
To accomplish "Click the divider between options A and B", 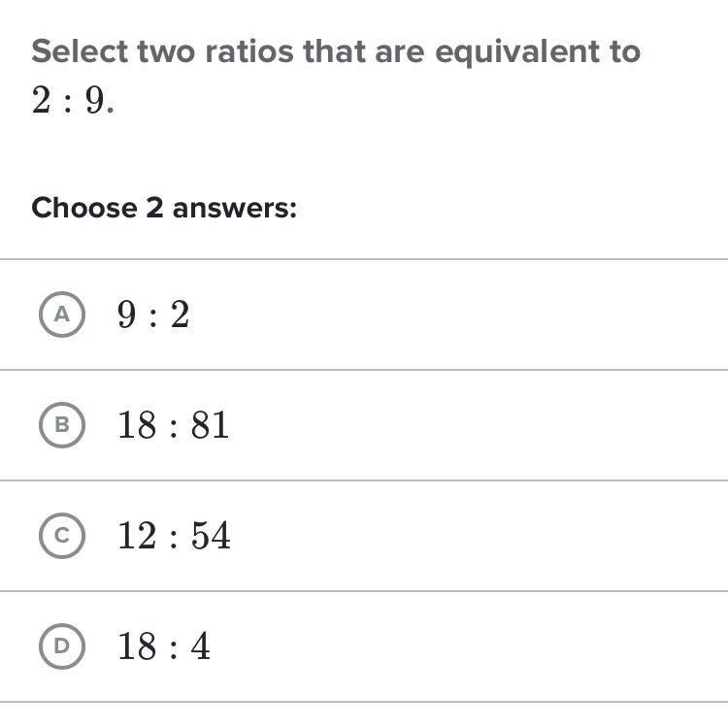I will (364, 370).
